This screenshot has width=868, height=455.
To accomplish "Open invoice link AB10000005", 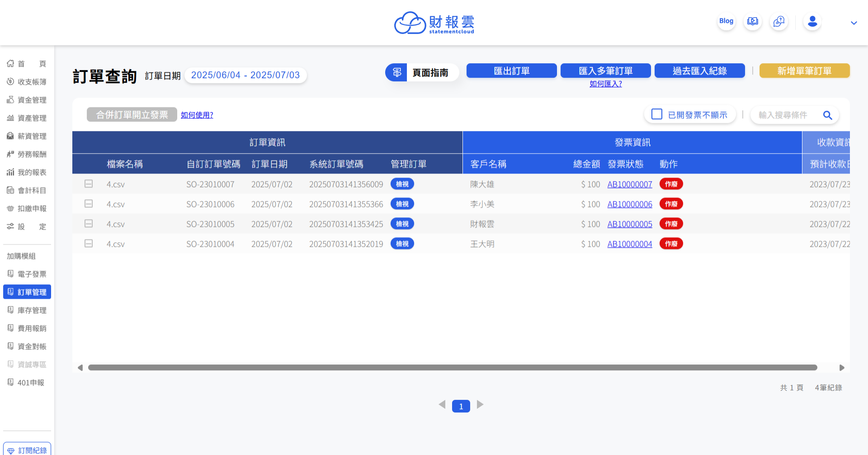I will pos(629,224).
